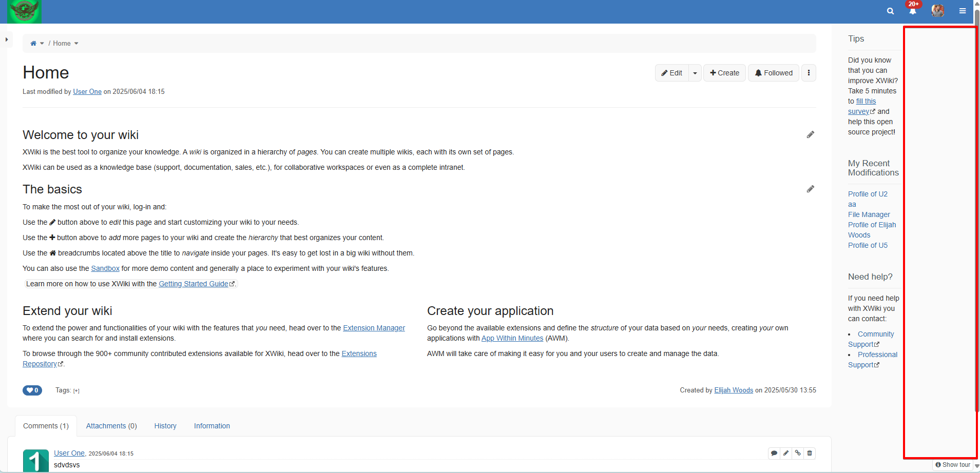
Task: Open User One link in last modified
Action: pyautogui.click(x=87, y=92)
